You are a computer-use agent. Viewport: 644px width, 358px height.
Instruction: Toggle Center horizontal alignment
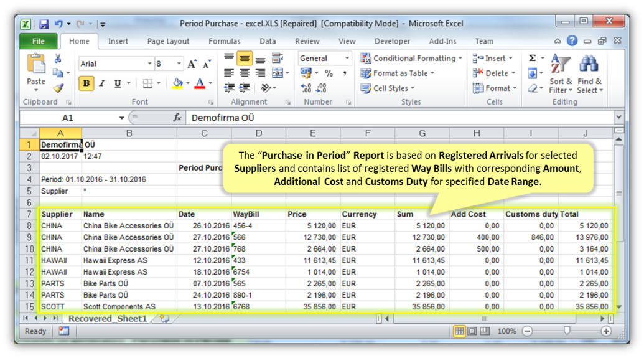pos(245,73)
